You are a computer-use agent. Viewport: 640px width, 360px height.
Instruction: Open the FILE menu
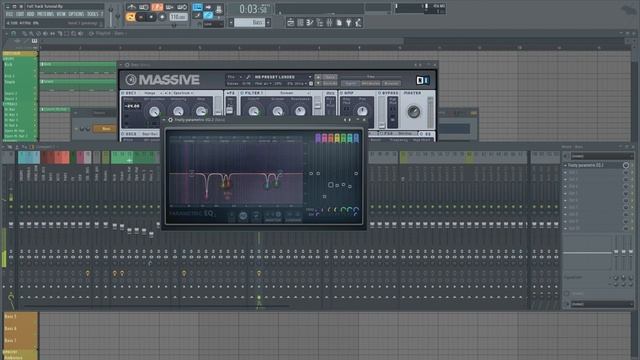point(9,14)
